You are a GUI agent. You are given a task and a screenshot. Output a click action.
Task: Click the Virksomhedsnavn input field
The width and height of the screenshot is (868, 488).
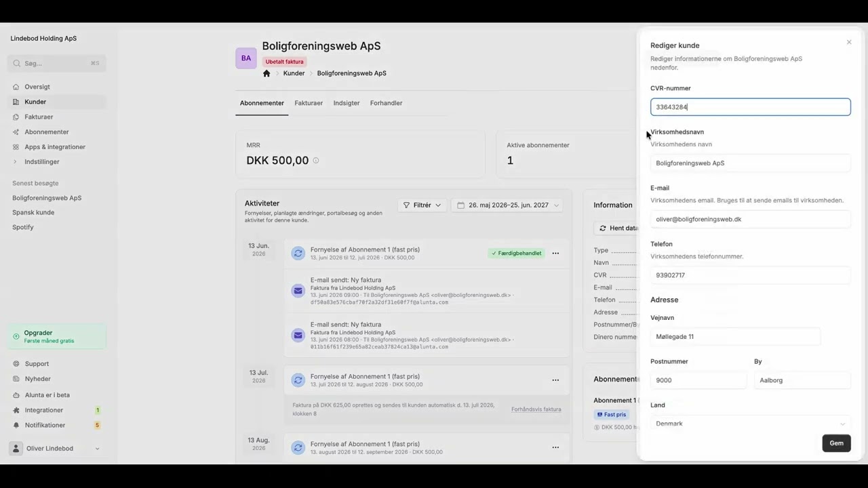[x=750, y=163]
